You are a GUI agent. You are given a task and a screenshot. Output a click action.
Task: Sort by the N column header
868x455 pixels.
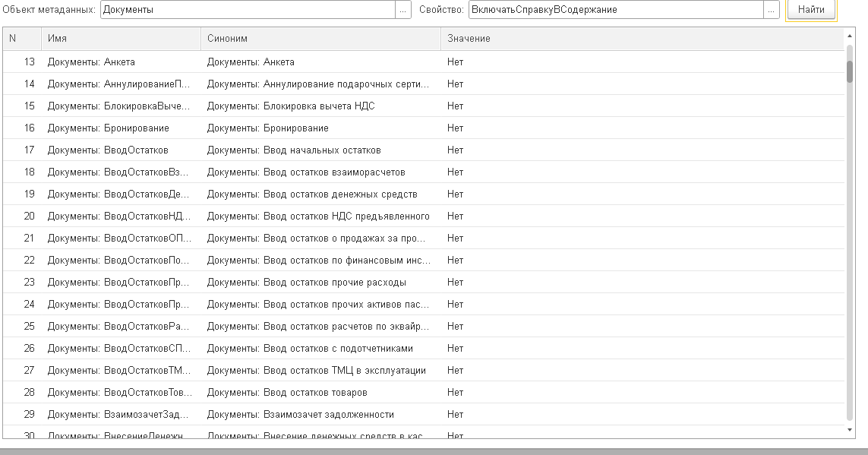point(22,39)
